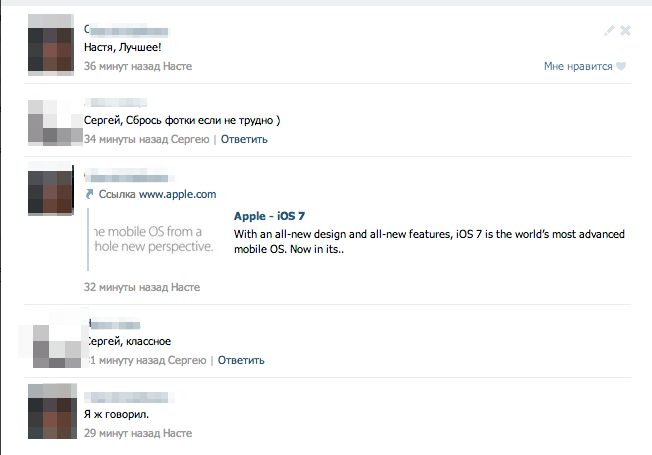Open avatar of 'Настя, Лучшее!' comment author
The height and width of the screenshot is (455, 652).
point(51,45)
